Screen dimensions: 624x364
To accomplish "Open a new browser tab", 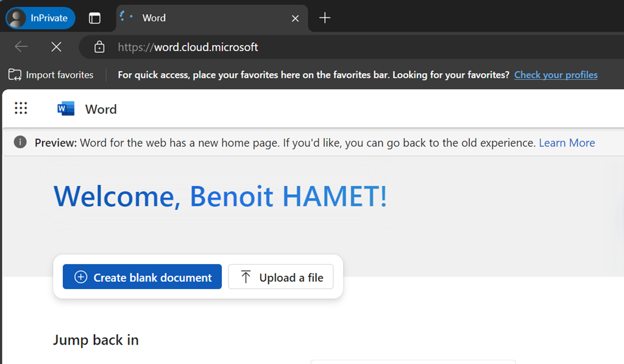I will (325, 18).
